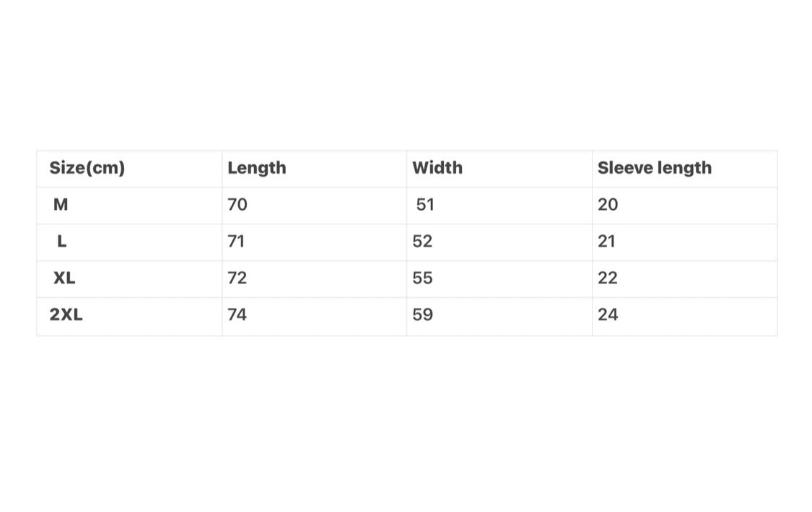Click length value 70 for size M
Image resolution: width=812 pixels, height=512 pixels.
click(x=237, y=205)
